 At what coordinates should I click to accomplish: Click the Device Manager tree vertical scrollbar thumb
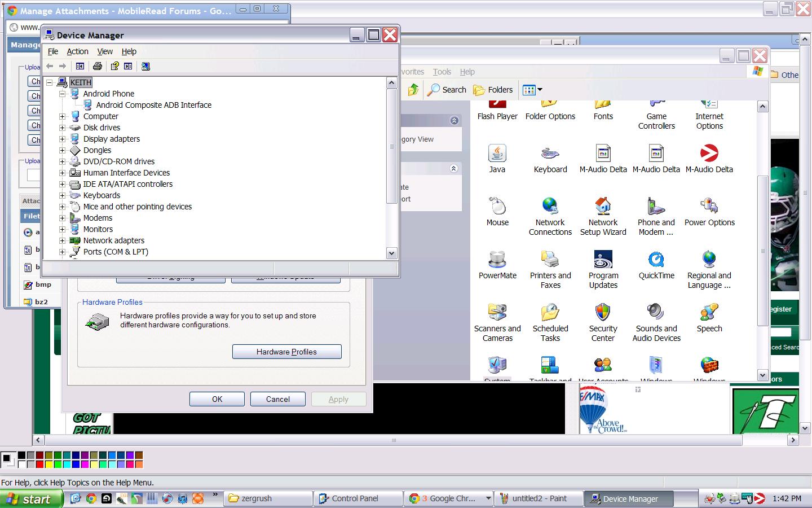pos(392,146)
